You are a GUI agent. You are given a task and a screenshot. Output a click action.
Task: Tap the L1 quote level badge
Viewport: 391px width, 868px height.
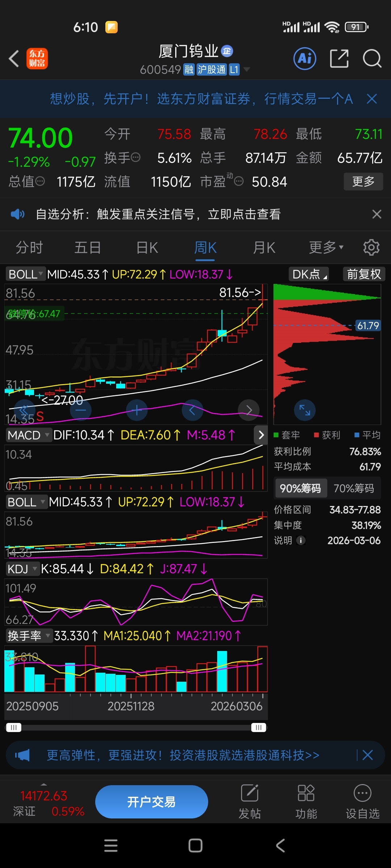pyautogui.click(x=234, y=69)
